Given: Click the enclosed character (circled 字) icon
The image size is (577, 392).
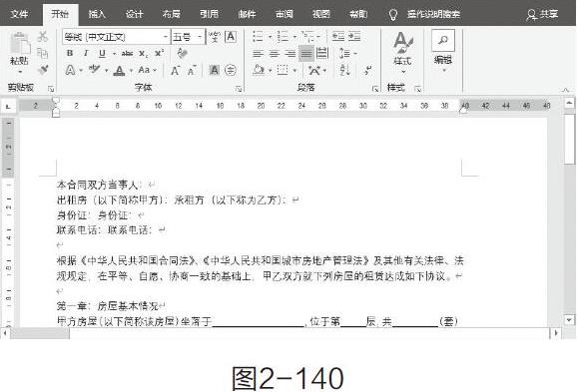Looking at the screenshot, I should coord(231,70).
